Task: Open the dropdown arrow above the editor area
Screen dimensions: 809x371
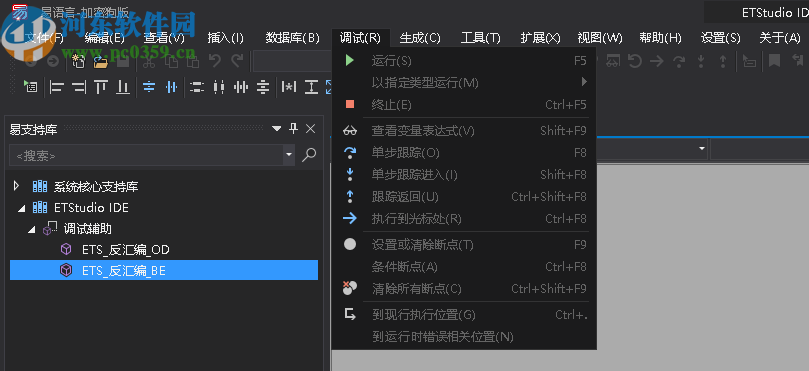Action: coord(702,149)
